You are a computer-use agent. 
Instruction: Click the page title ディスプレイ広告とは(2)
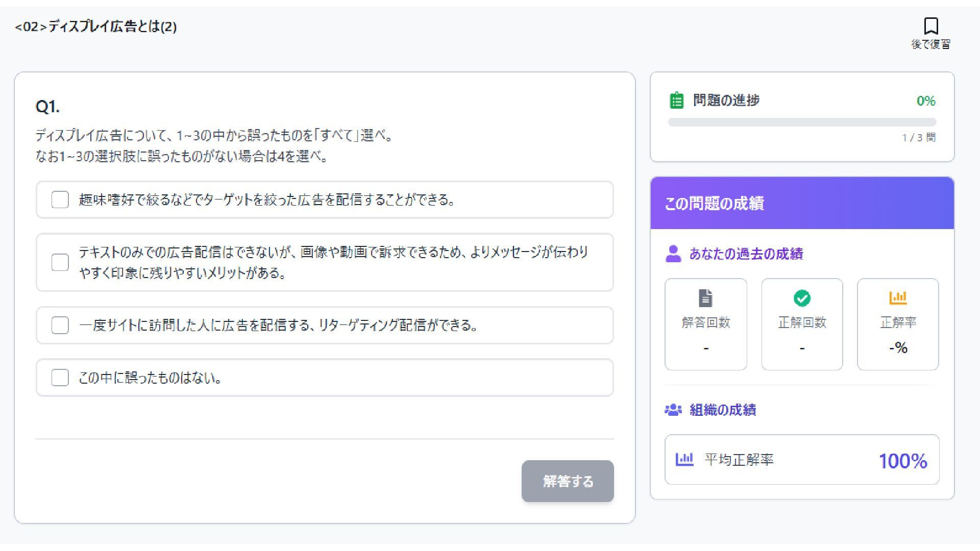(96, 27)
